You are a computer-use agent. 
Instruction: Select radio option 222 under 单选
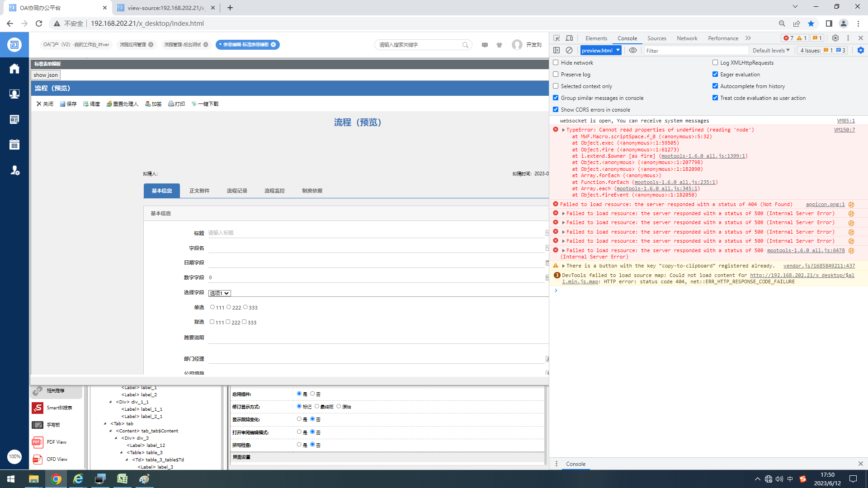[229, 307]
